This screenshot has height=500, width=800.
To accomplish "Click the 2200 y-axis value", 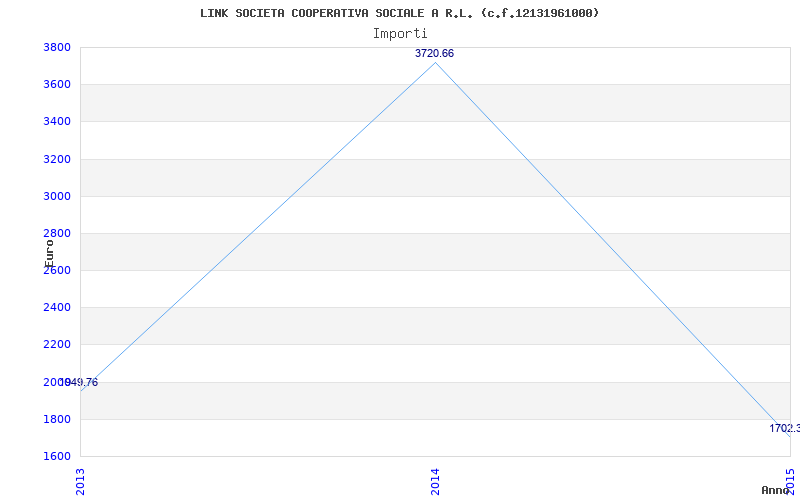I will pos(57,345).
